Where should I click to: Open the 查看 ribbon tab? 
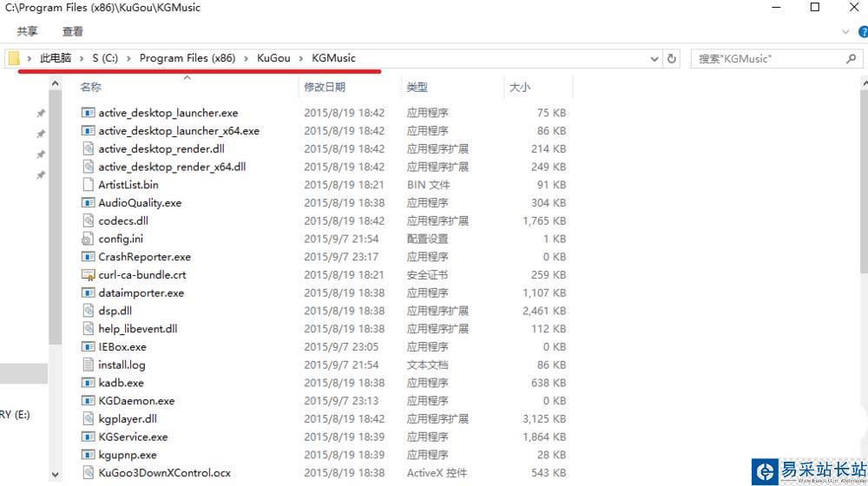(x=73, y=31)
